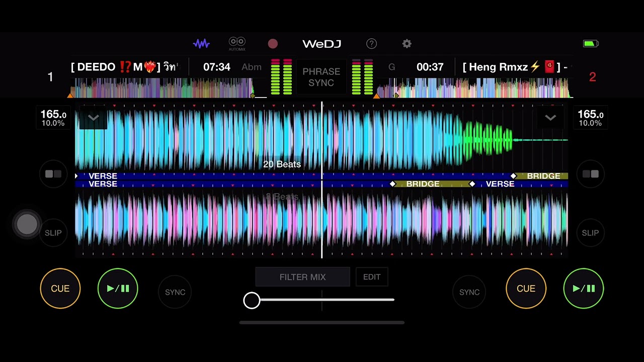Play or pause deck 1
Screen dimensions: 644x362
pos(118,289)
